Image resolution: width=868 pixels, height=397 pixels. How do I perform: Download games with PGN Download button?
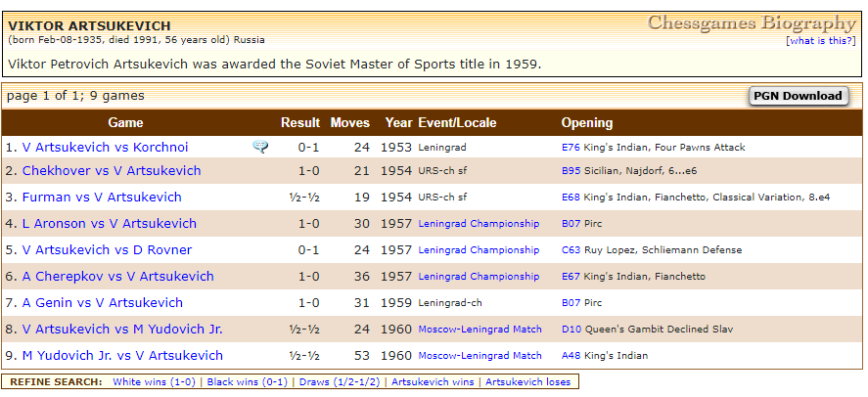coord(798,96)
